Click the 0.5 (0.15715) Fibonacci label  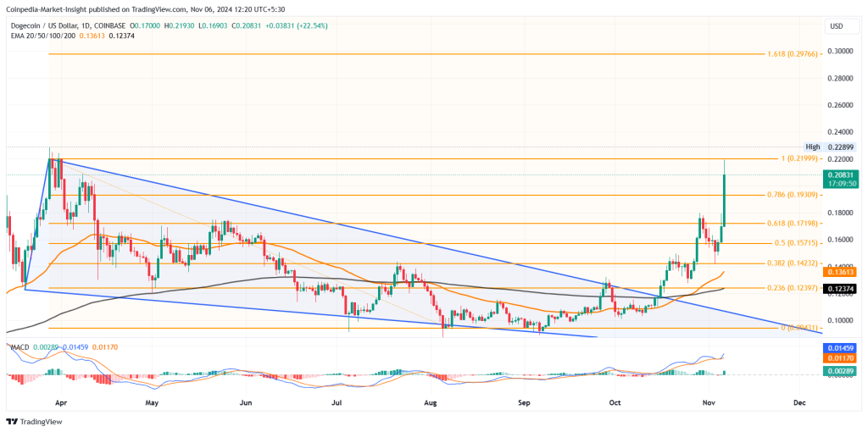point(796,243)
